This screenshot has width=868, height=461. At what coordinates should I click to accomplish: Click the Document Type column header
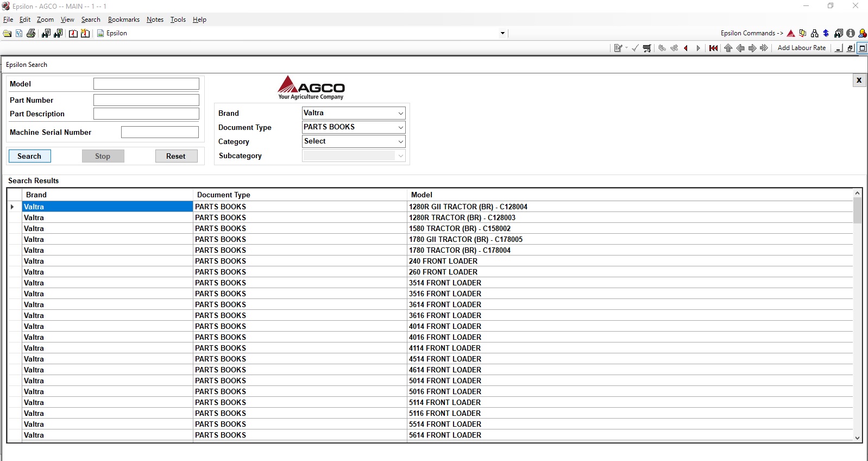300,195
